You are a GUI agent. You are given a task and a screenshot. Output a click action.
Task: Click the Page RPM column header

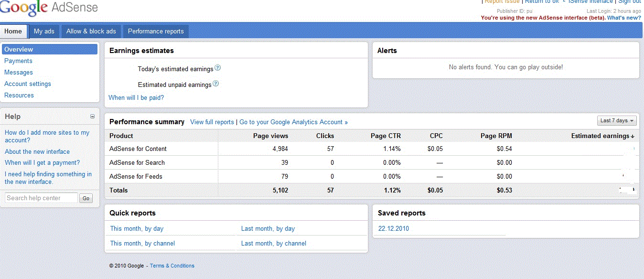click(496, 136)
